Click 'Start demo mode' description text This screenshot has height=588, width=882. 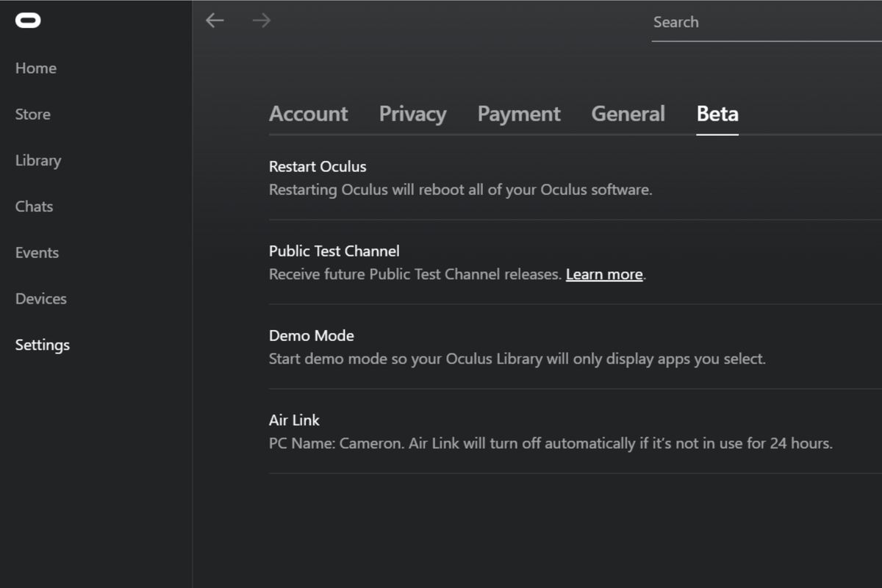(x=517, y=359)
